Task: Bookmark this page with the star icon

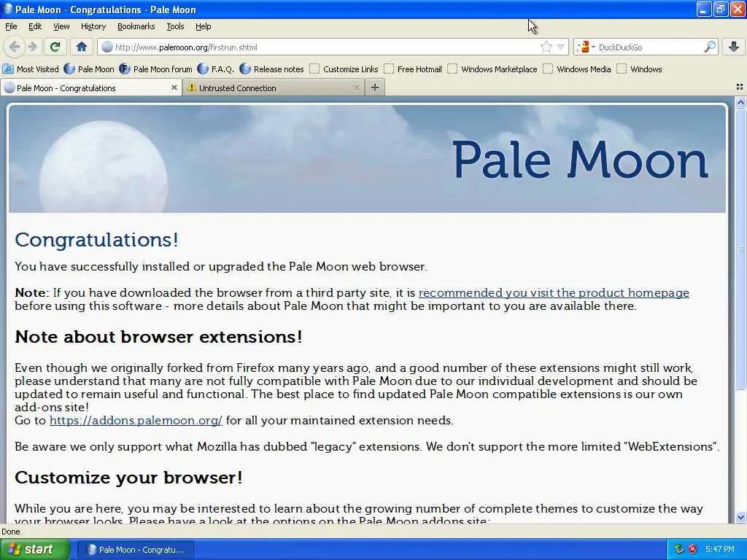Action: tap(546, 47)
